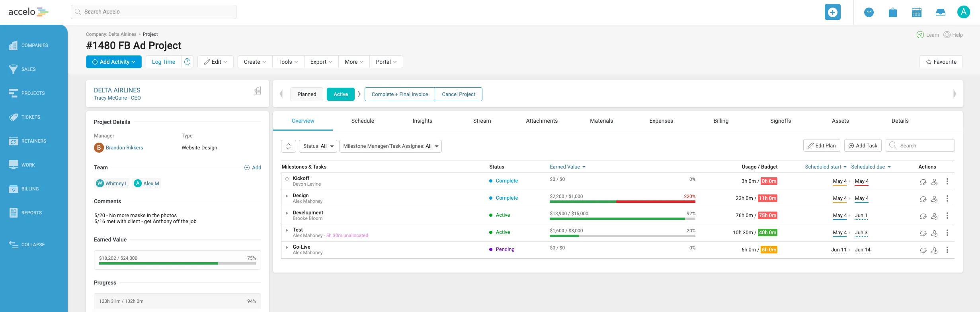
Task: Open assignee icon for Design row
Action: point(934,199)
